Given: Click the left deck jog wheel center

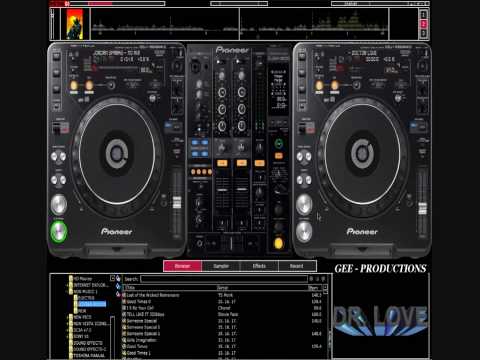Looking at the screenshot, I should point(117,154).
